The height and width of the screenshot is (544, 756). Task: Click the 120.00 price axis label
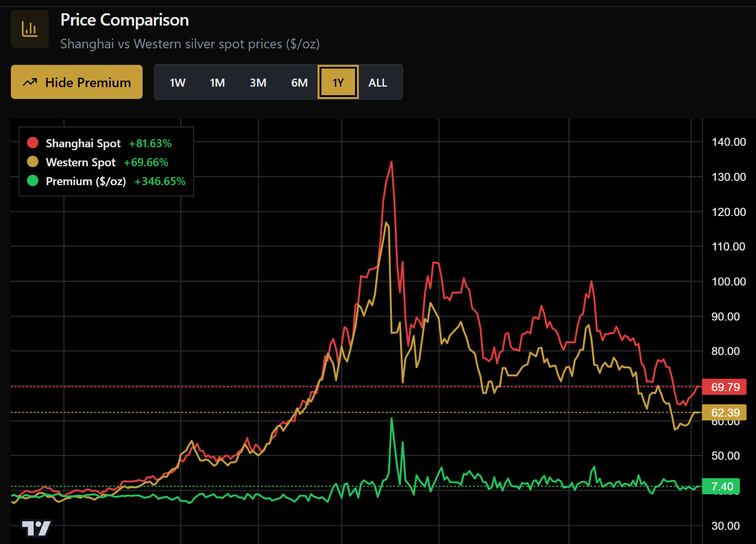click(x=729, y=212)
